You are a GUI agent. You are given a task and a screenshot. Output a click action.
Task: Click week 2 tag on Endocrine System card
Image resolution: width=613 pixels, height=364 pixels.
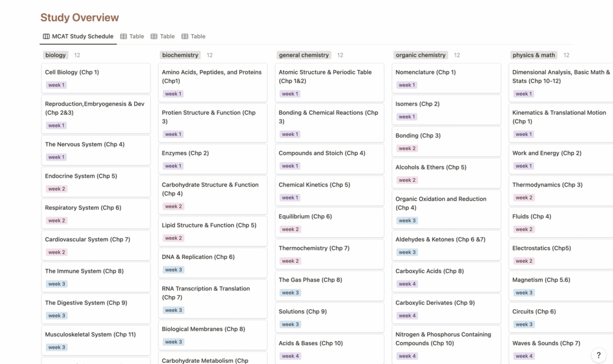pos(57,189)
